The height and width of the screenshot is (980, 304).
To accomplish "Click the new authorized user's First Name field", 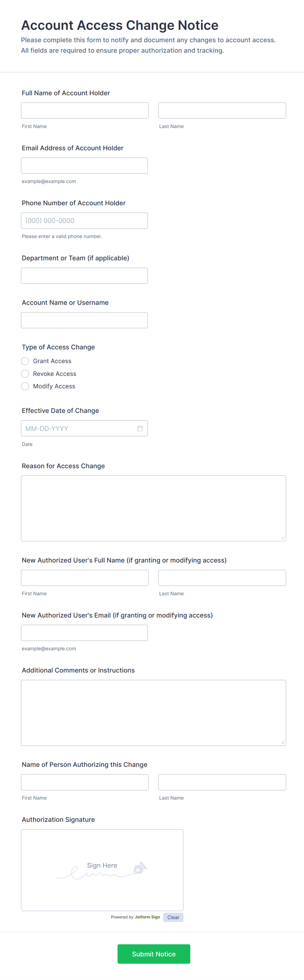I will tap(84, 578).
